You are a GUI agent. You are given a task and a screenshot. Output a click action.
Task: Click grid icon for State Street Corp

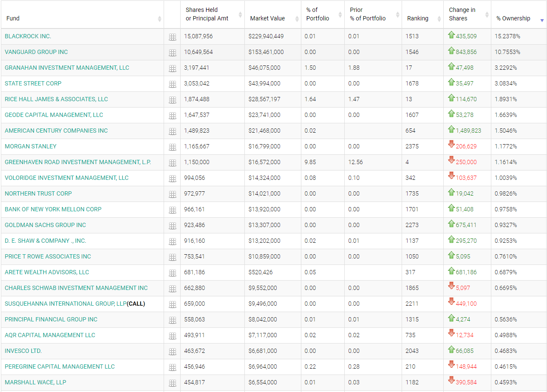point(172,85)
